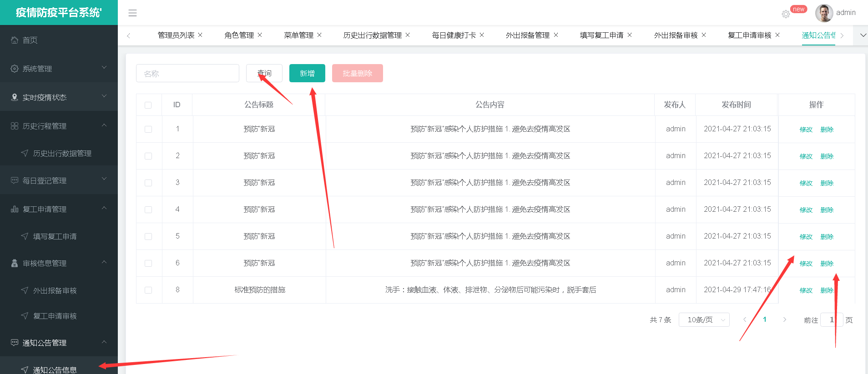Open the tab list dropdown chevron

(863, 35)
